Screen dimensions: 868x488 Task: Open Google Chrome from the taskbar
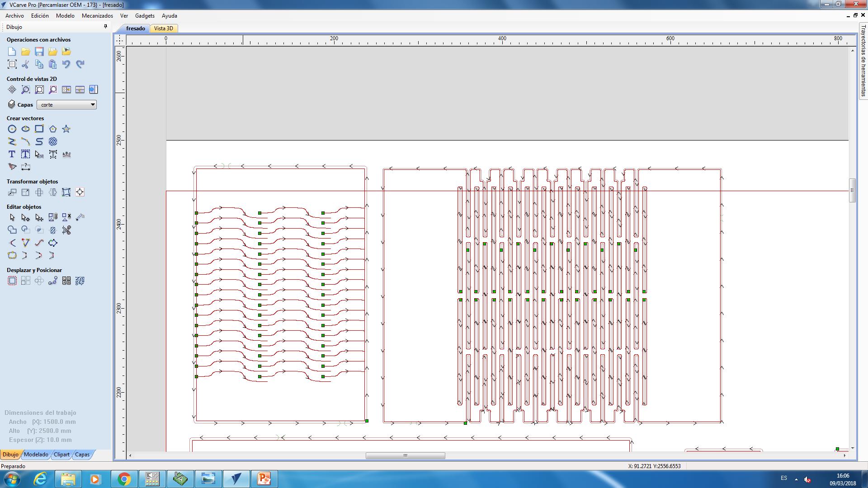124,479
